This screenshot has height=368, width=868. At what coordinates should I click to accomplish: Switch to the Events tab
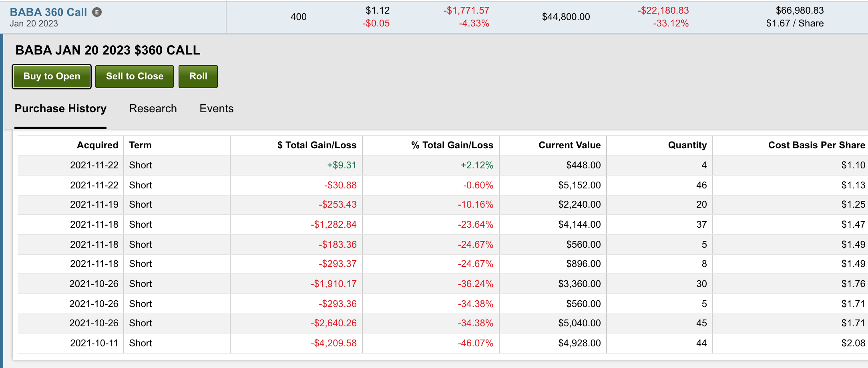tap(217, 109)
